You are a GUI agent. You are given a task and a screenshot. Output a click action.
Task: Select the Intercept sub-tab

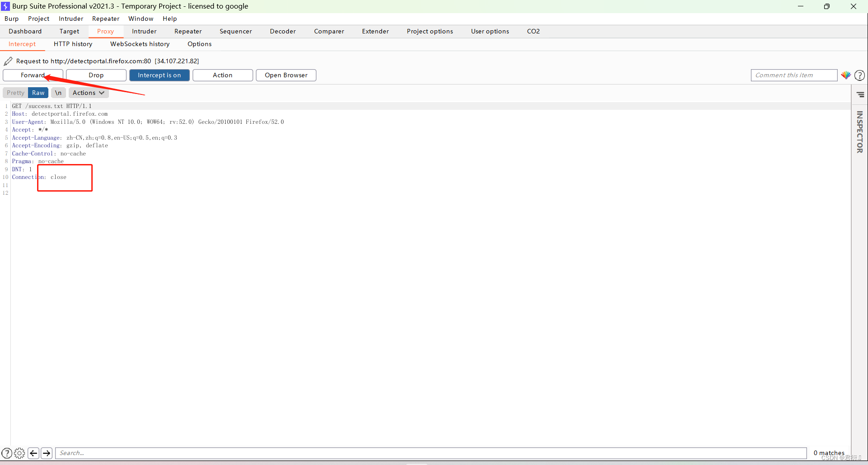(22, 44)
